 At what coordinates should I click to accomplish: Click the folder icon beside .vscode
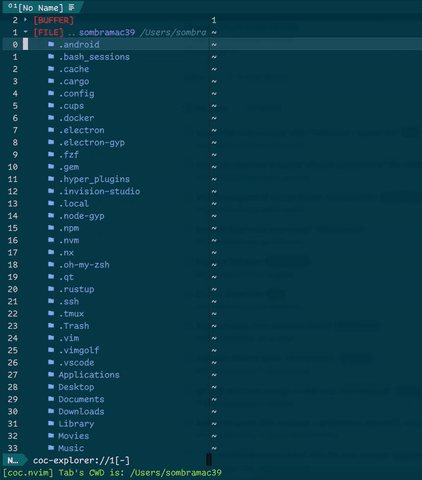click(51, 362)
